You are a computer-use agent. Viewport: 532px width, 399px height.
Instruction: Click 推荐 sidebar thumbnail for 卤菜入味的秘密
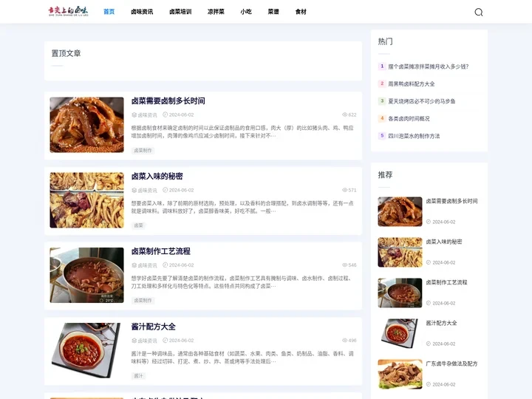point(400,253)
